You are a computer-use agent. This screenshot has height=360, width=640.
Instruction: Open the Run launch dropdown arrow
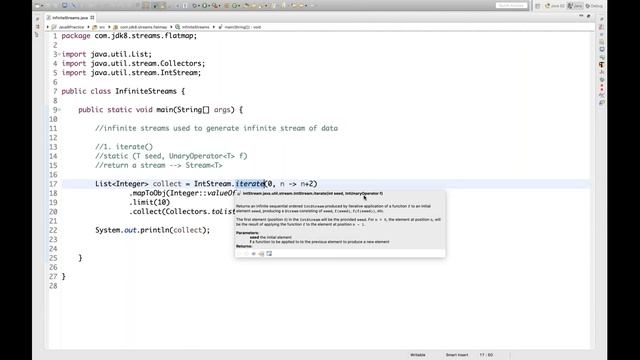(x=209, y=6)
